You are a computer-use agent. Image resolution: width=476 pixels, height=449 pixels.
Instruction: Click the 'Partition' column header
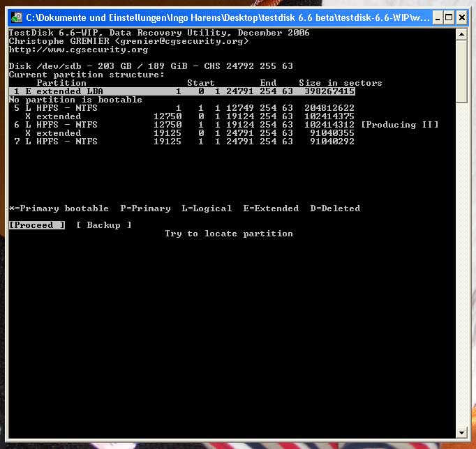[x=61, y=83]
